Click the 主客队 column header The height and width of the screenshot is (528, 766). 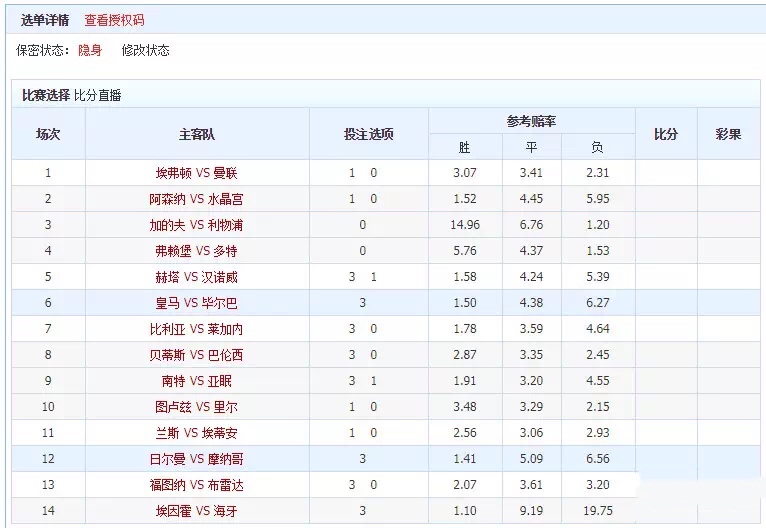pos(196,134)
